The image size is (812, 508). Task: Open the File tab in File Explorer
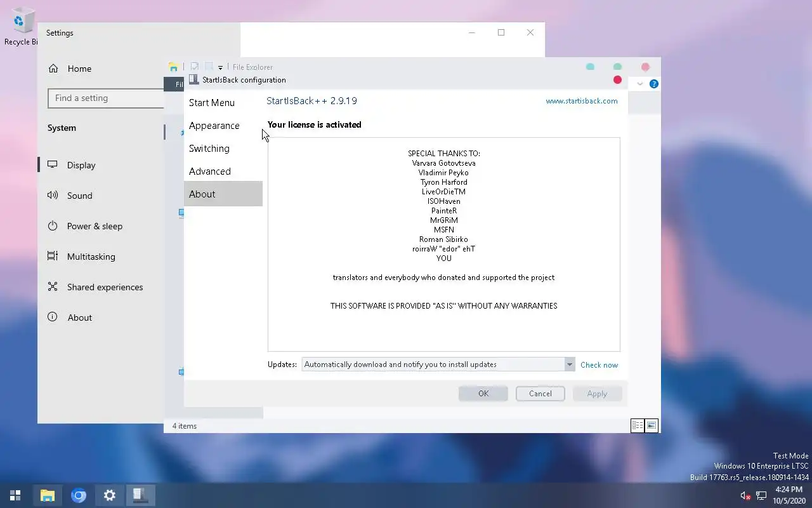coord(174,84)
